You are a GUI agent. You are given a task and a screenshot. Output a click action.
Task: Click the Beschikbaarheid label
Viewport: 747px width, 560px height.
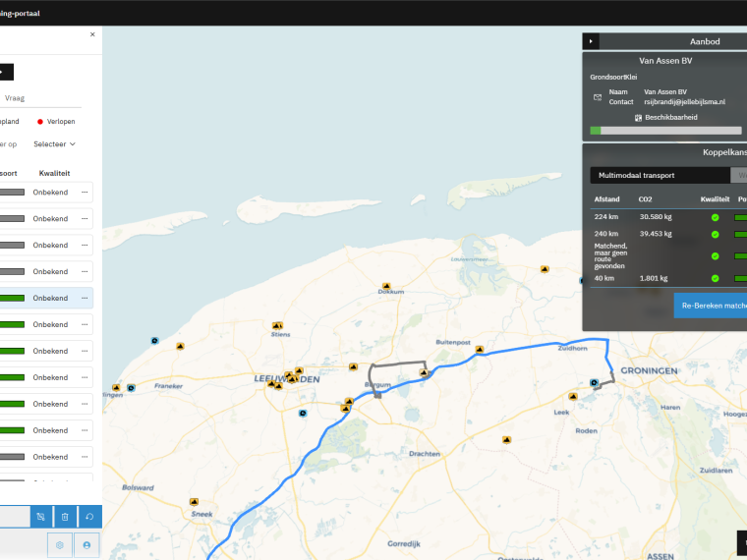pyautogui.click(x=670, y=117)
